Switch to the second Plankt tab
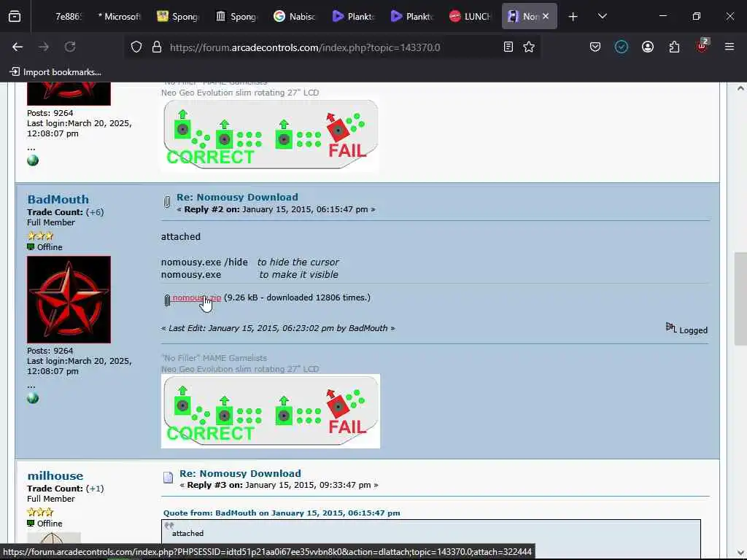 (x=412, y=16)
